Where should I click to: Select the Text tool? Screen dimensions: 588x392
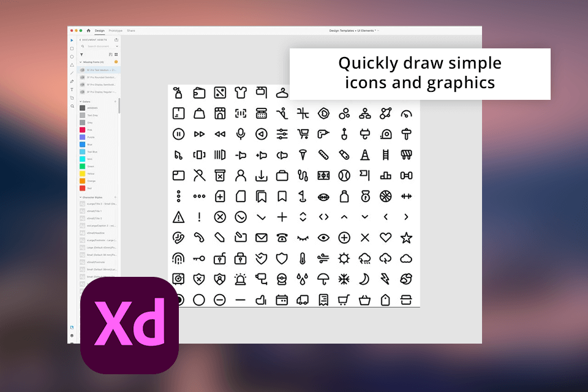pyautogui.click(x=72, y=89)
